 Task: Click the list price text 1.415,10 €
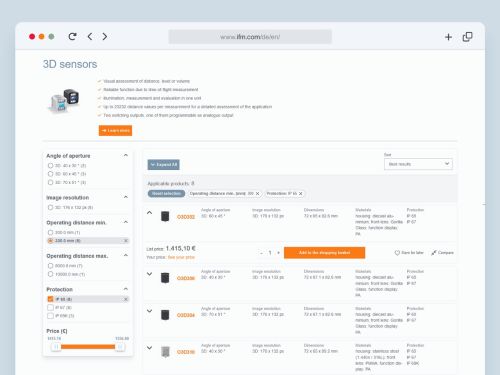[x=181, y=248]
